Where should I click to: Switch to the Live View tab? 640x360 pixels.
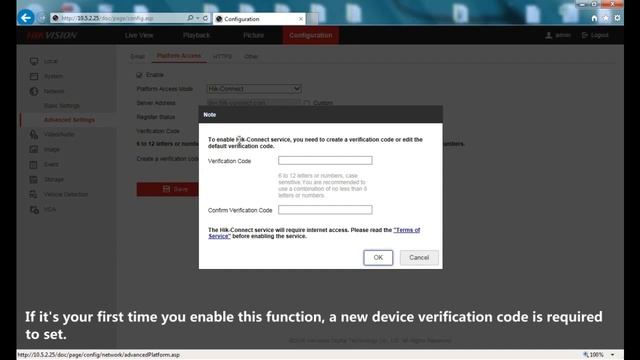(x=139, y=36)
